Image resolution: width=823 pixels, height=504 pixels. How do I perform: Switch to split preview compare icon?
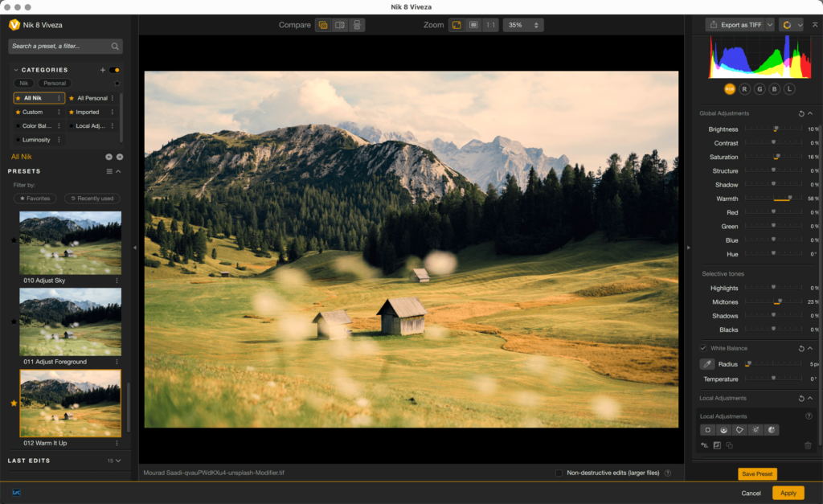[x=340, y=25]
